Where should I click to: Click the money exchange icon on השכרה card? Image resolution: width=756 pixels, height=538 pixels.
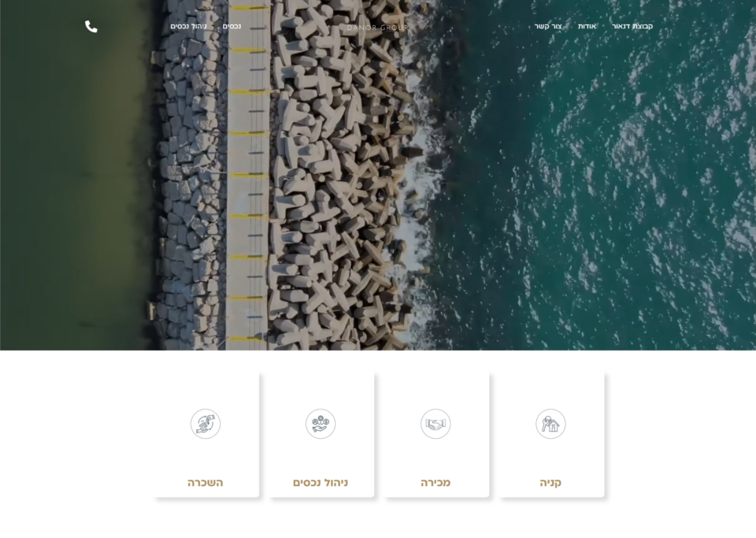pos(206,424)
